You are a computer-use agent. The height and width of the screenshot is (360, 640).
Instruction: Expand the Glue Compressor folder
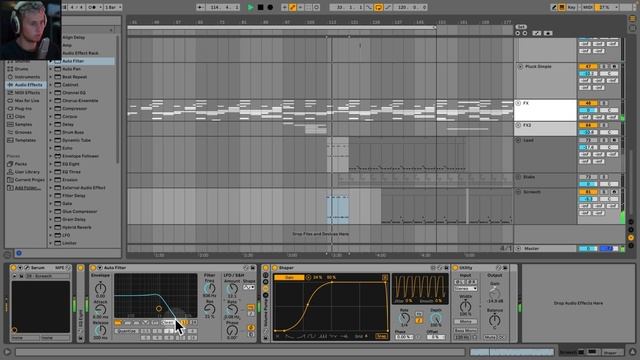(x=51, y=211)
